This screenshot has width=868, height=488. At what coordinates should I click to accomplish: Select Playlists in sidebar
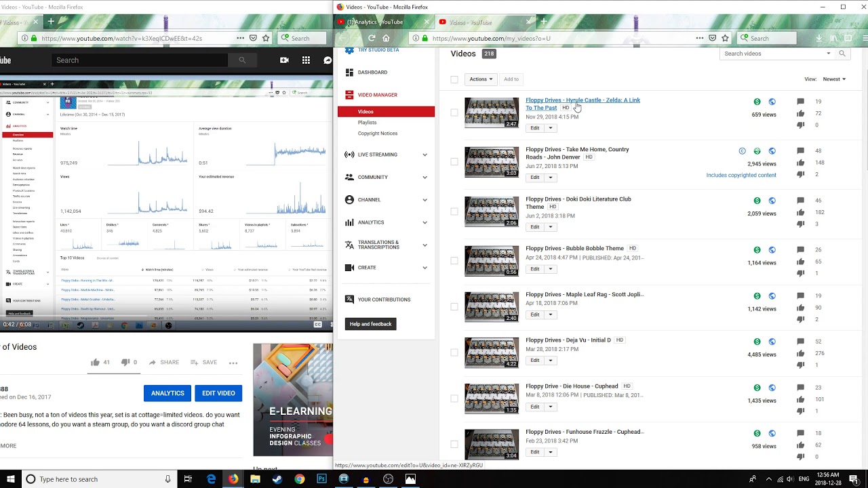pyautogui.click(x=367, y=123)
